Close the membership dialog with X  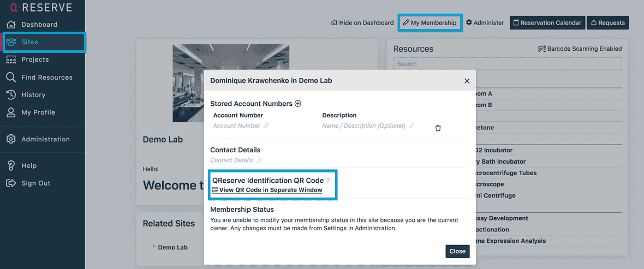pos(467,81)
